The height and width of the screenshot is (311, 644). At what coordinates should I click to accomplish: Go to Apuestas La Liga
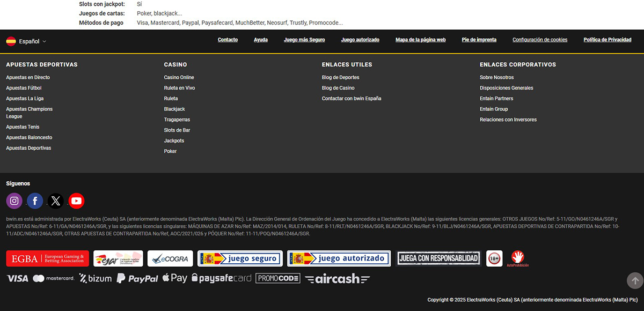click(x=25, y=99)
